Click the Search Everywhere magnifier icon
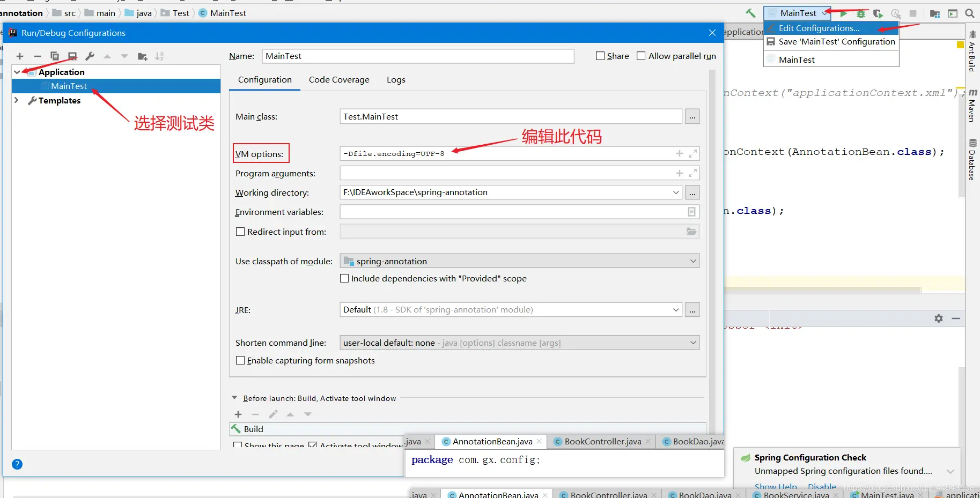Viewport: 980px width, 498px height. click(970, 13)
